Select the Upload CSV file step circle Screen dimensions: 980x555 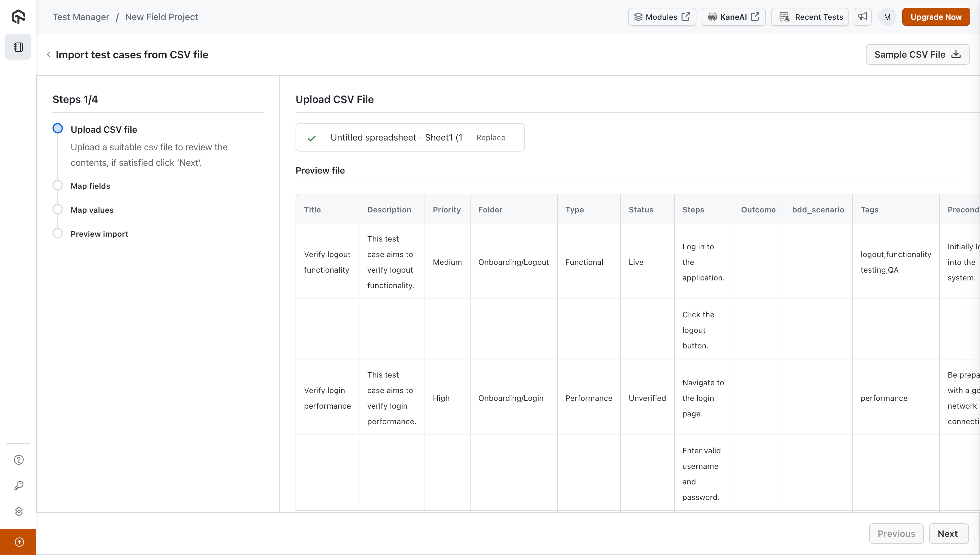pos(58,129)
